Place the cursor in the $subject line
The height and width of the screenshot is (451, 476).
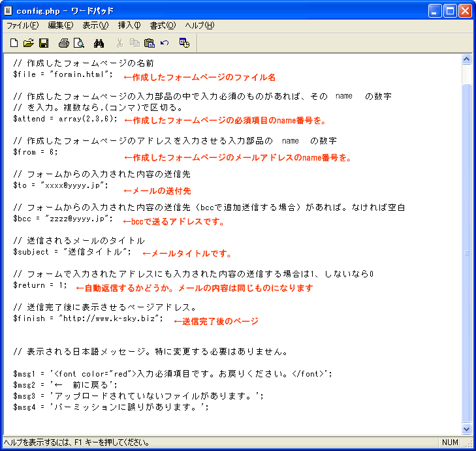(72, 252)
